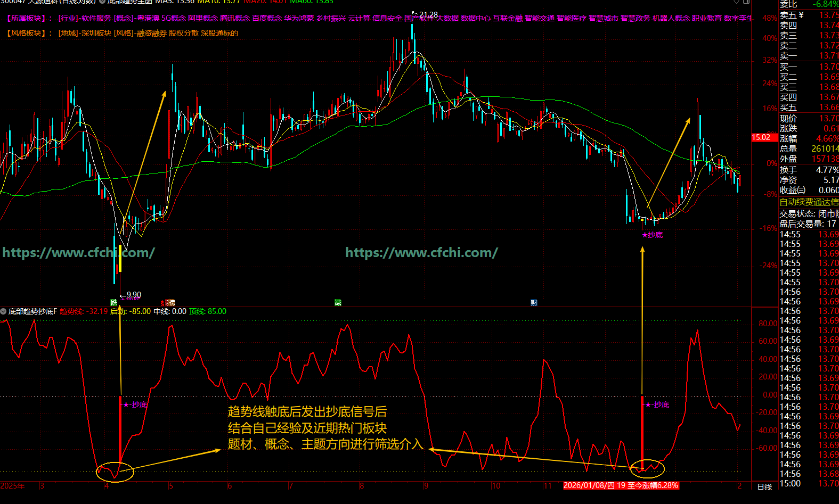
Task: Open the 机器人概念 sector link
Action: pyautogui.click(x=671, y=18)
